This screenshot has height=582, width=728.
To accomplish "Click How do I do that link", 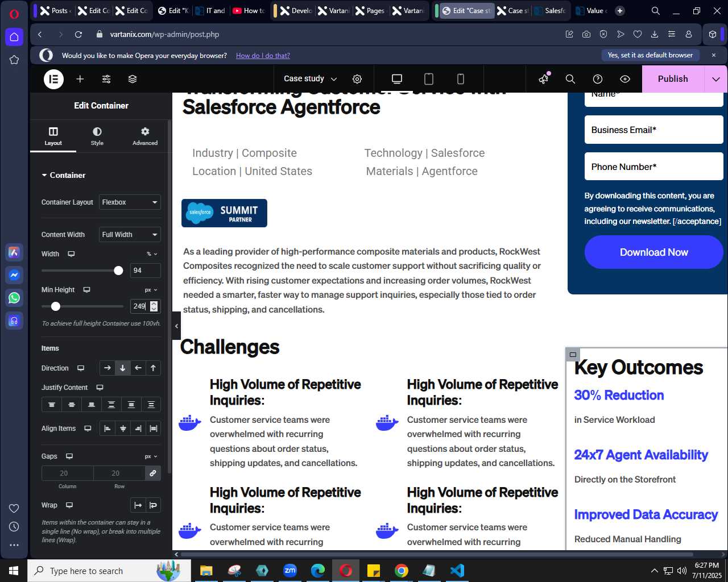I will pos(263,56).
